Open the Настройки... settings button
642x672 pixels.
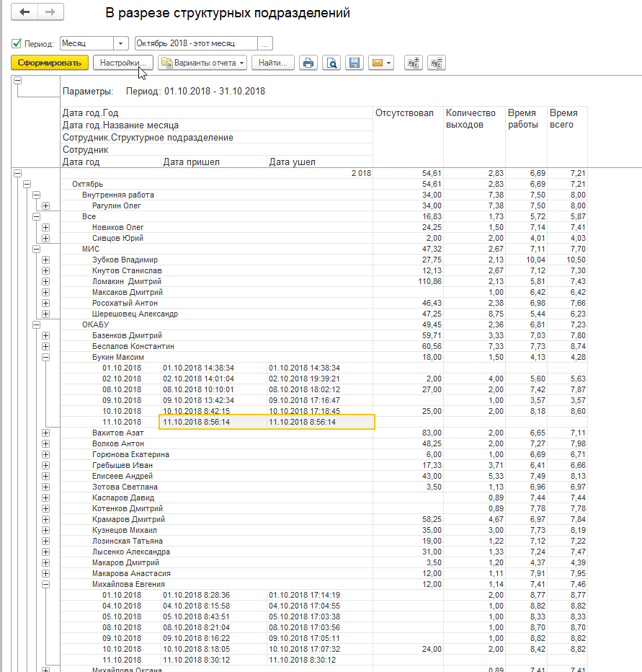[x=123, y=63]
